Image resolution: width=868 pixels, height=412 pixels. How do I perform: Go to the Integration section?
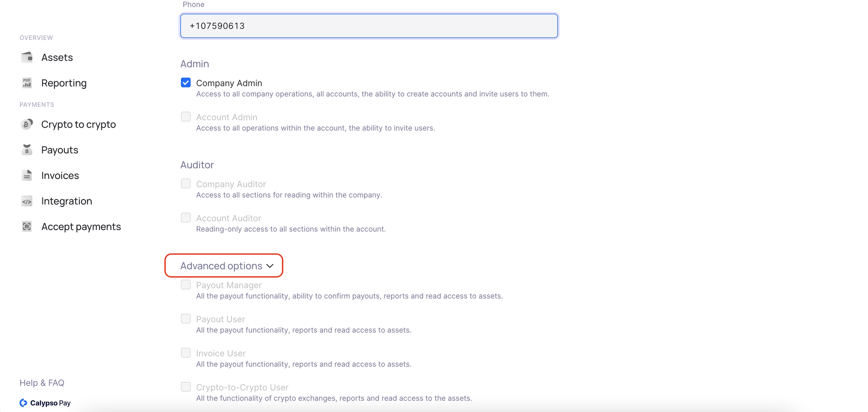[x=66, y=201]
